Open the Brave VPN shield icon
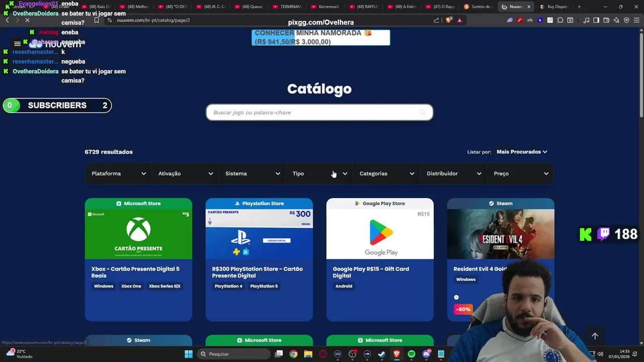Image resolution: width=644 pixels, height=362 pixels. [x=626, y=20]
